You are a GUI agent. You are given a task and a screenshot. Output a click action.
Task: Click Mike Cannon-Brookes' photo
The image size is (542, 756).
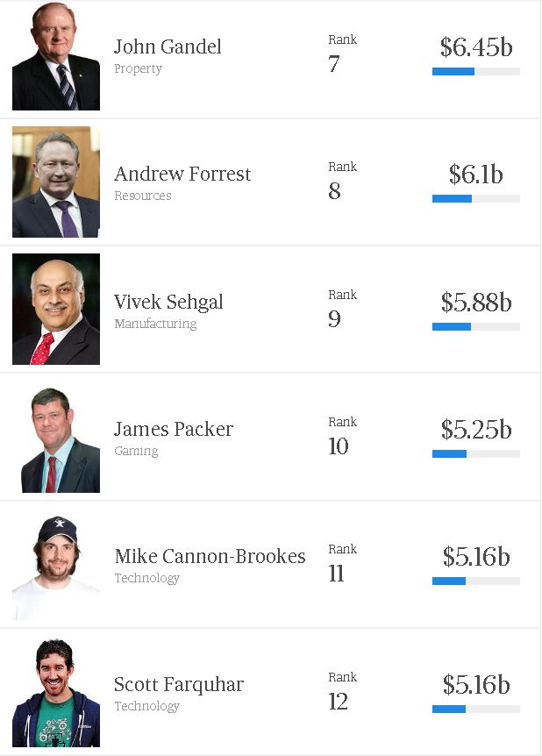[x=56, y=566]
